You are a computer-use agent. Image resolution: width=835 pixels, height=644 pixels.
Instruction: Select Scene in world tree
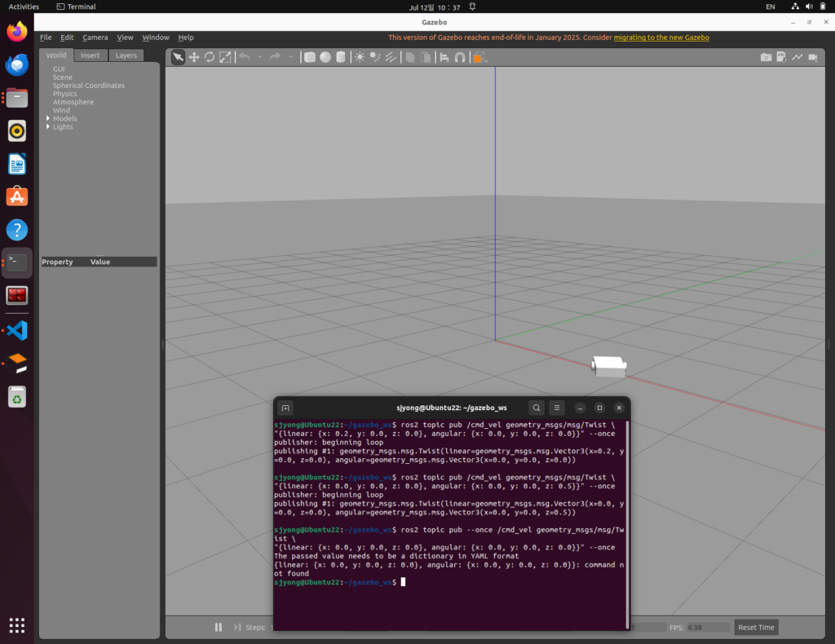pyautogui.click(x=62, y=77)
